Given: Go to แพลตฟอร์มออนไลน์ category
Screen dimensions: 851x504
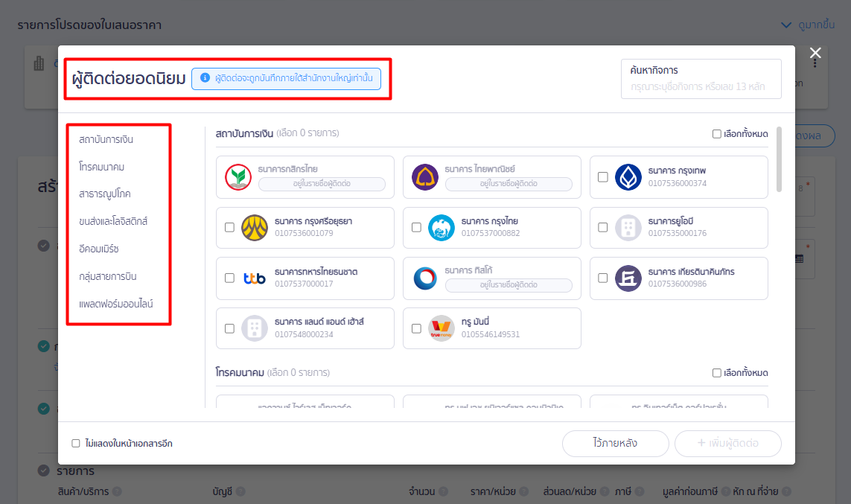Looking at the screenshot, I should coord(115,304).
